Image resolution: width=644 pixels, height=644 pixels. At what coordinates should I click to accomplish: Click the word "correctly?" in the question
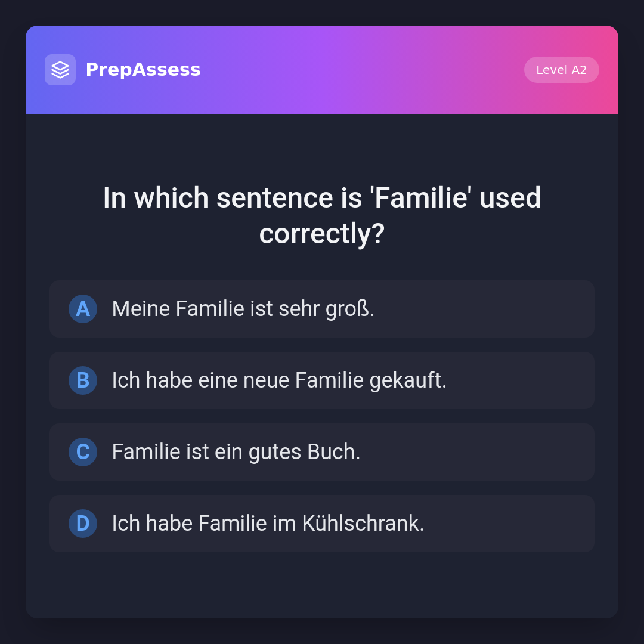[322, 234]
